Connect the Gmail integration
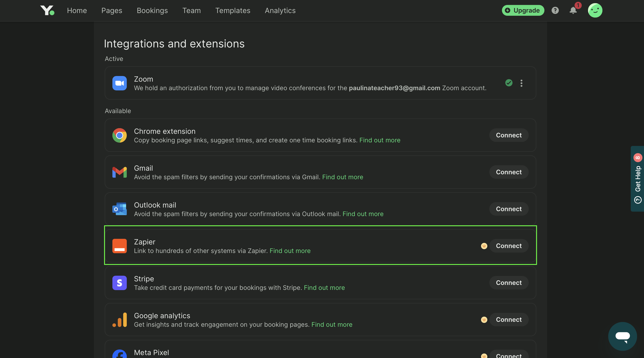644x358 pixels. coord(508,172)
